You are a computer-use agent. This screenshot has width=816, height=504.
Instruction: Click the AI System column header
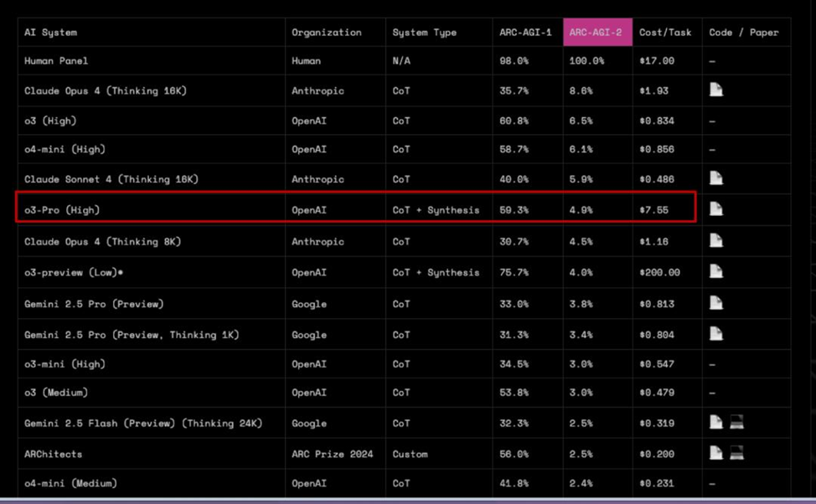50,33
